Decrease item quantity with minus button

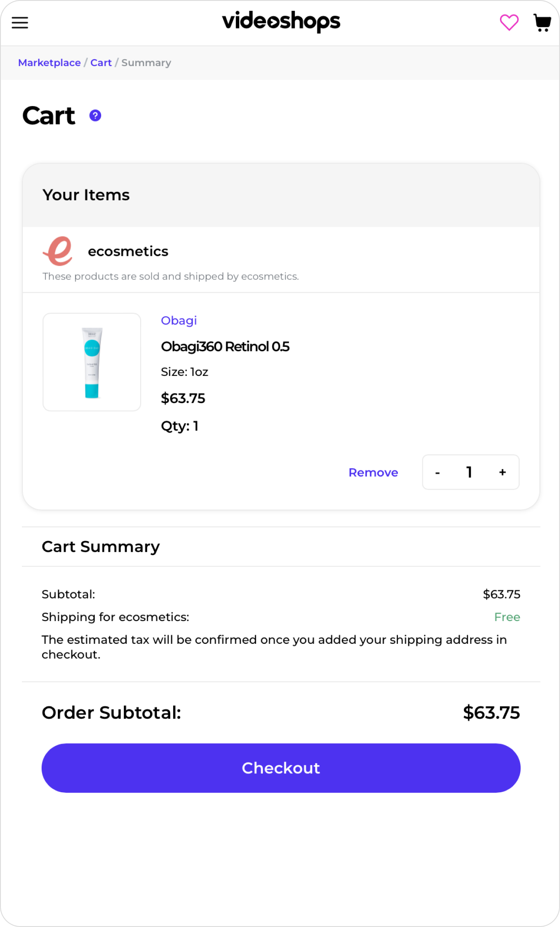[x=437, y=473]
